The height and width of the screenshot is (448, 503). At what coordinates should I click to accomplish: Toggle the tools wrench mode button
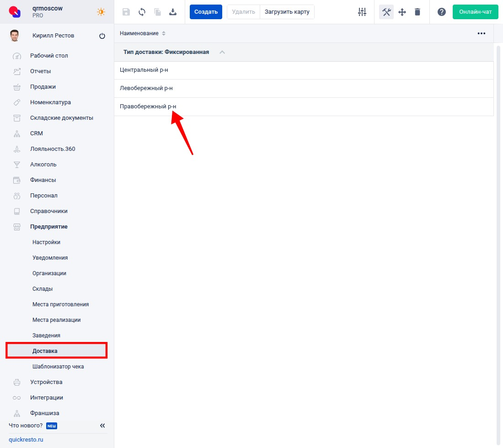[386, 12]
